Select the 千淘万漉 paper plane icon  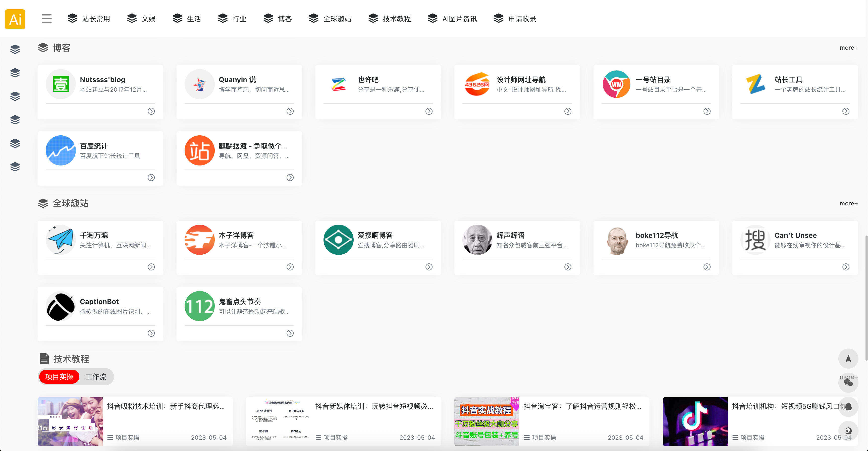(61, 240)
